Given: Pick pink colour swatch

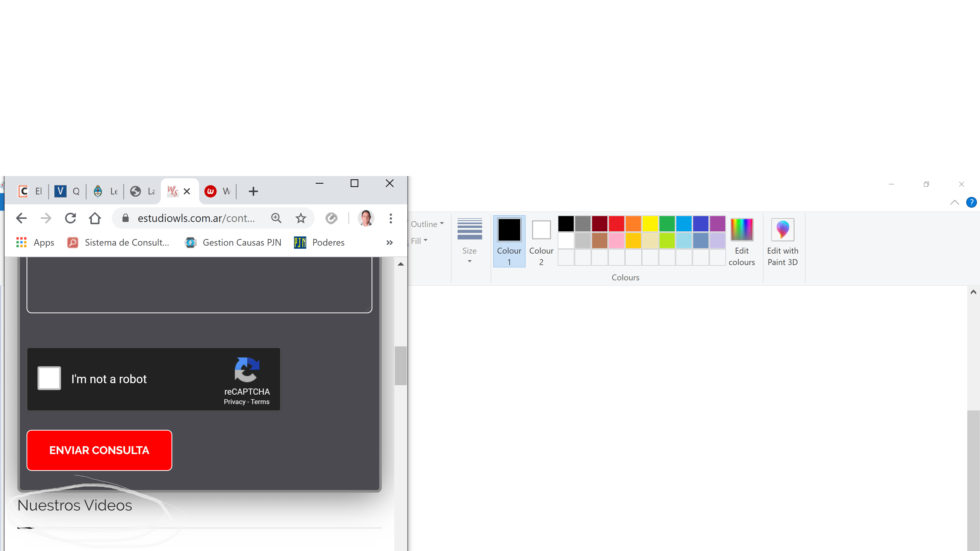Looking at the screenshot, I should click(x=616, y=240).
